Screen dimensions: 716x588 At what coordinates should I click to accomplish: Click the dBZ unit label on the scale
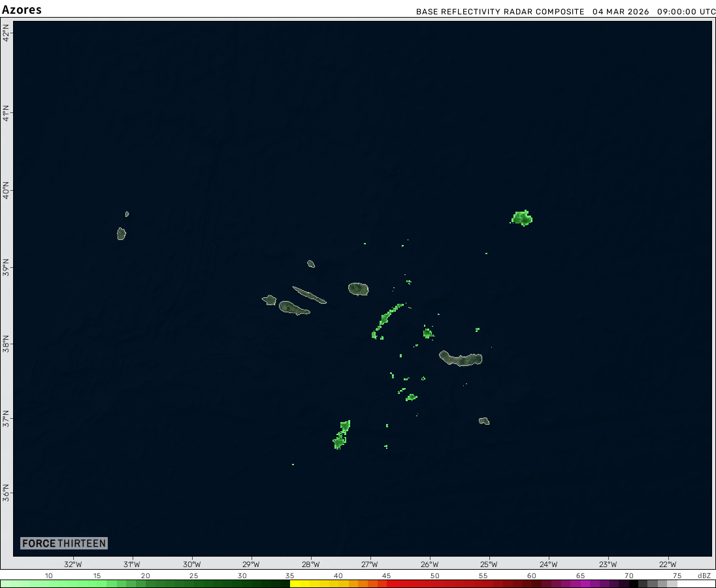pyautogui.click(x=704, y=576)
